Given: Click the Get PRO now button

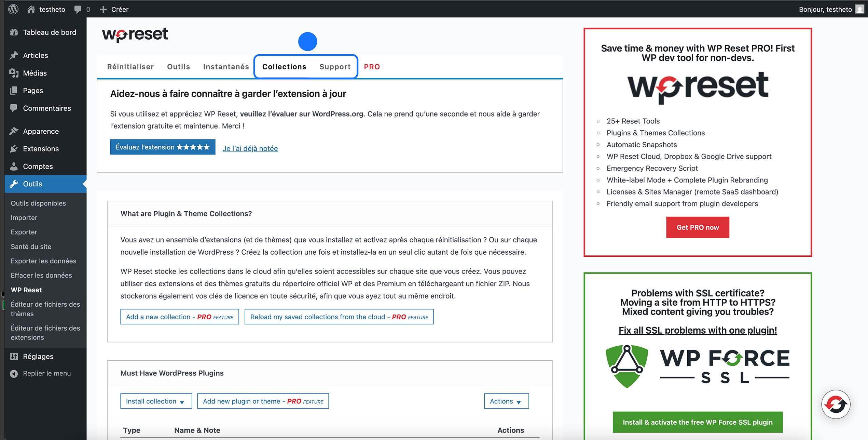Looking at the screenshot, I should pyautogui.click(x=698, y=227).
